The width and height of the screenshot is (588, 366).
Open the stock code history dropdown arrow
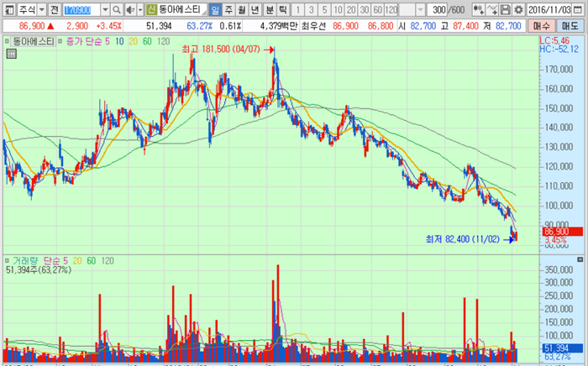coord(105,9)
